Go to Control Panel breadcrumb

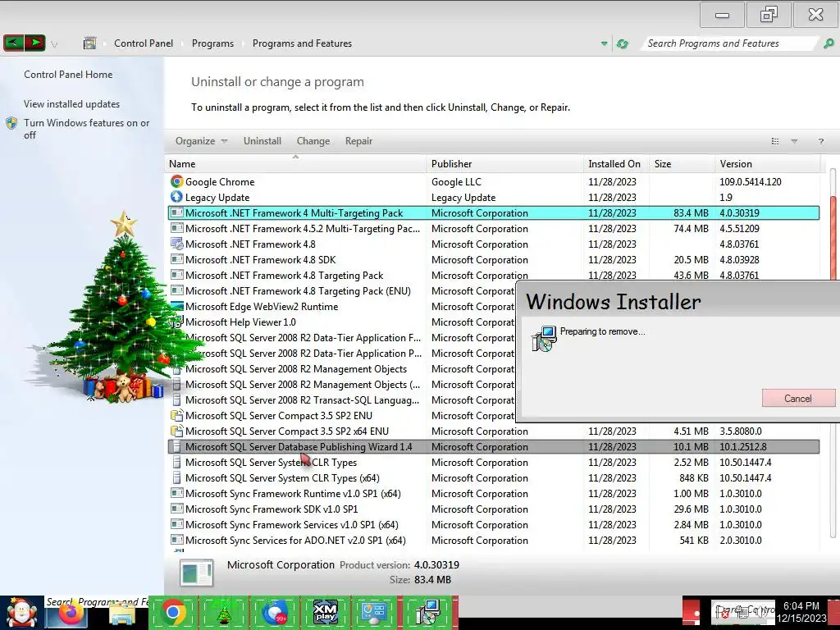click(144, 43)
